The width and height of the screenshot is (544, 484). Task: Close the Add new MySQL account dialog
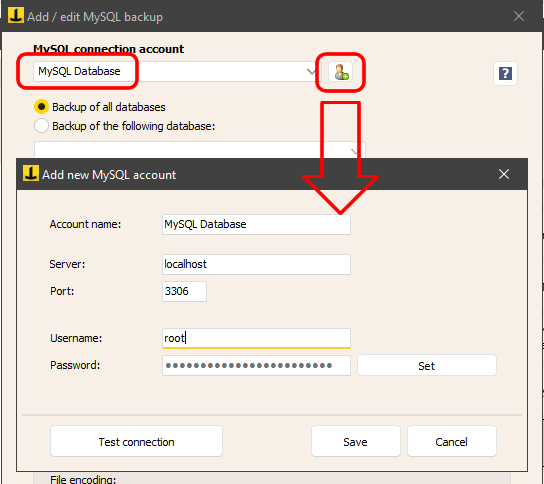click(504, 174)
